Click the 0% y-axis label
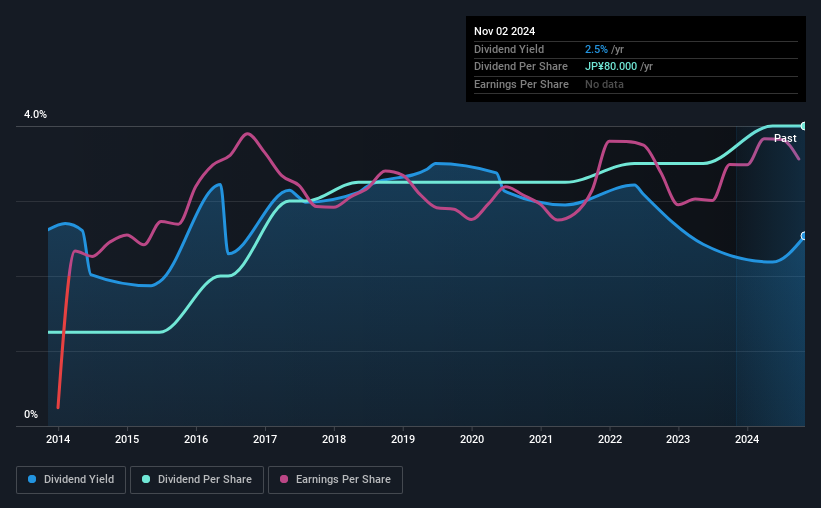This screenshot has height=508, width=821. [31, 414]
